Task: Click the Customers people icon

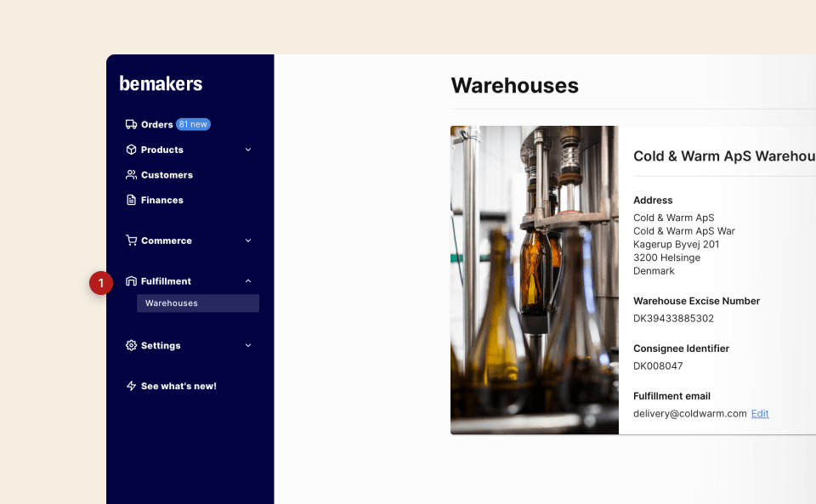Action: click(x=131, y=175)
